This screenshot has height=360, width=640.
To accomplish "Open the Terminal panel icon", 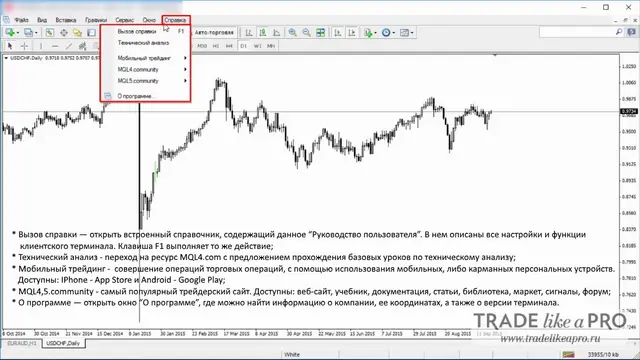I will coord(91,33).
